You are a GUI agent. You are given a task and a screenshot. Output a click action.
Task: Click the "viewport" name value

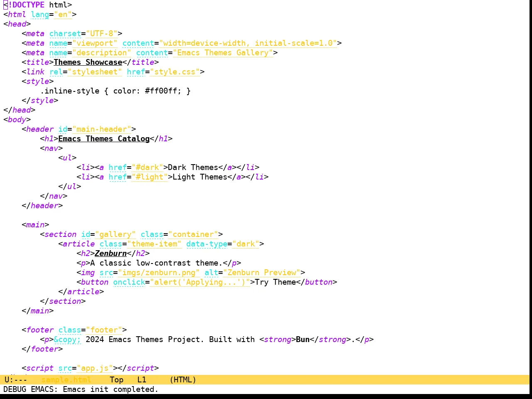(95, 43)
